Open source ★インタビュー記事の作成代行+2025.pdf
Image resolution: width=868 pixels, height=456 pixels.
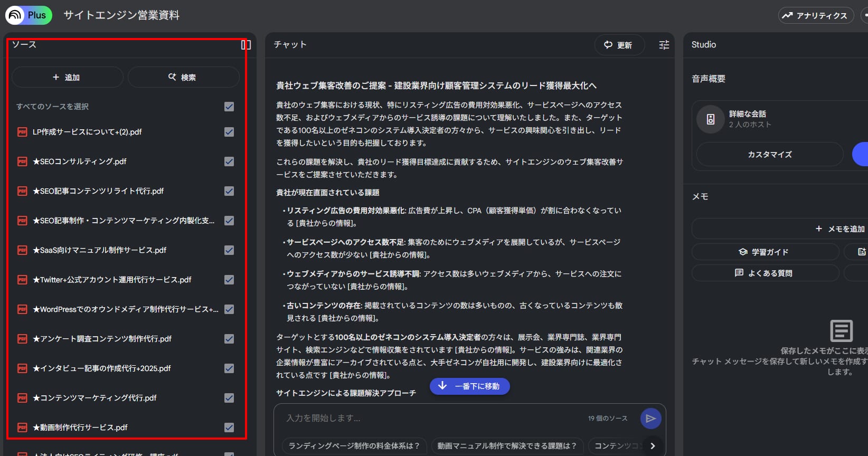[x=102, y=368]
